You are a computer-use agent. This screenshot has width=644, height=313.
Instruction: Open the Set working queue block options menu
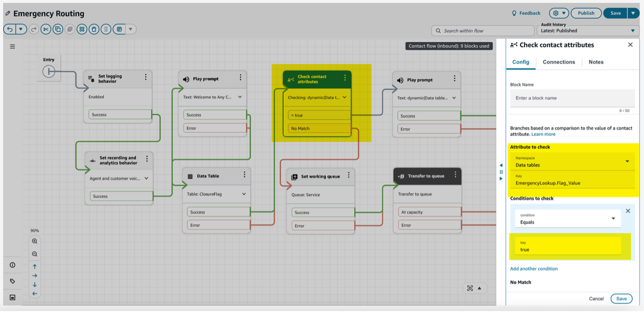349,176
